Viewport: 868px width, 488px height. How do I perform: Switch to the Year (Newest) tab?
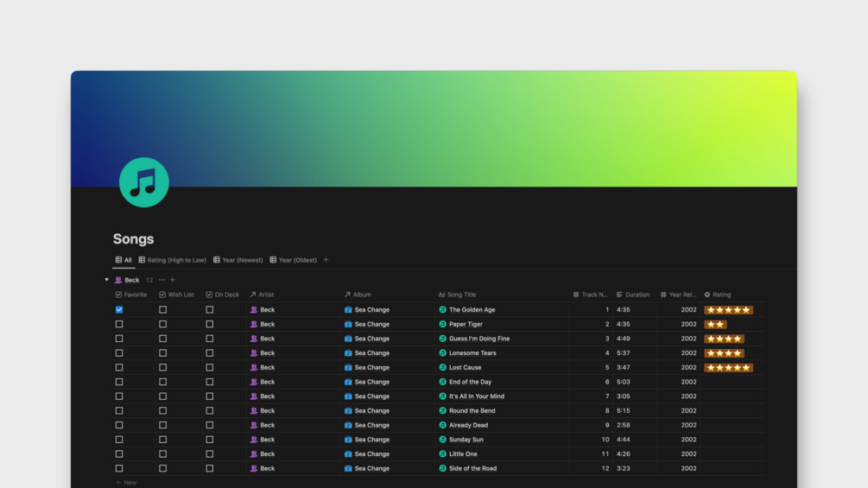coord(238,260)
